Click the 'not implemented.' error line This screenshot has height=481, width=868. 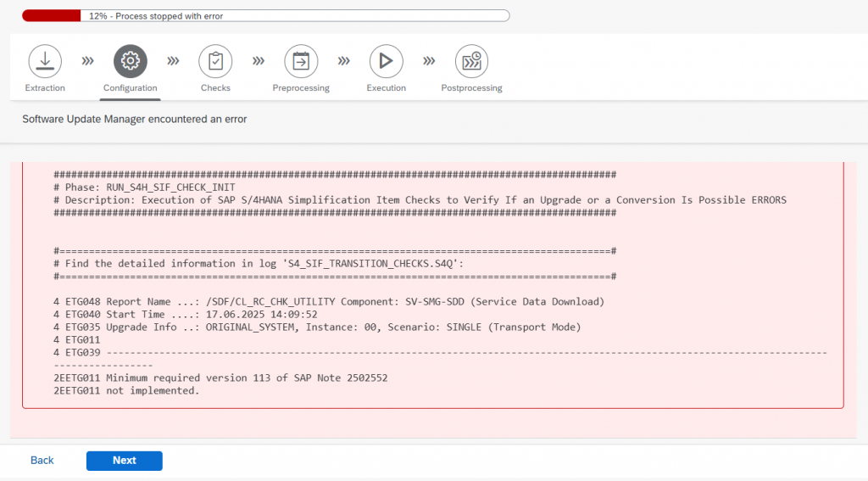point(126,391)
